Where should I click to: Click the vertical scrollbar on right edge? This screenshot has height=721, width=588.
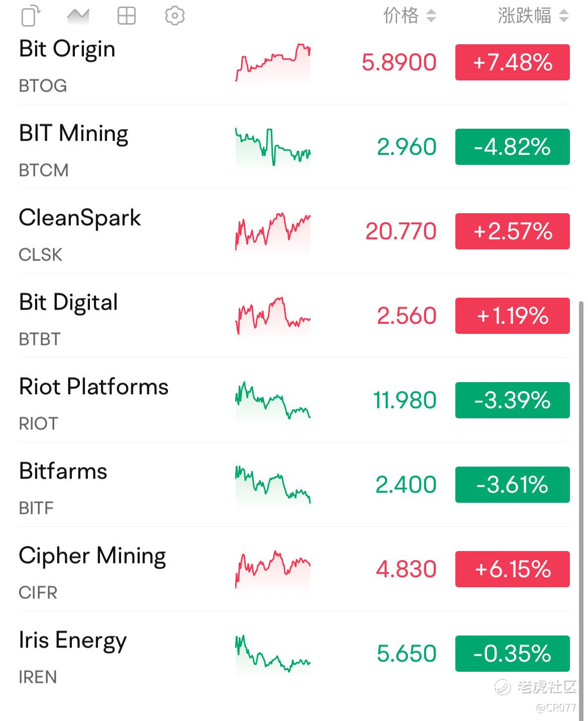point(581,510)
